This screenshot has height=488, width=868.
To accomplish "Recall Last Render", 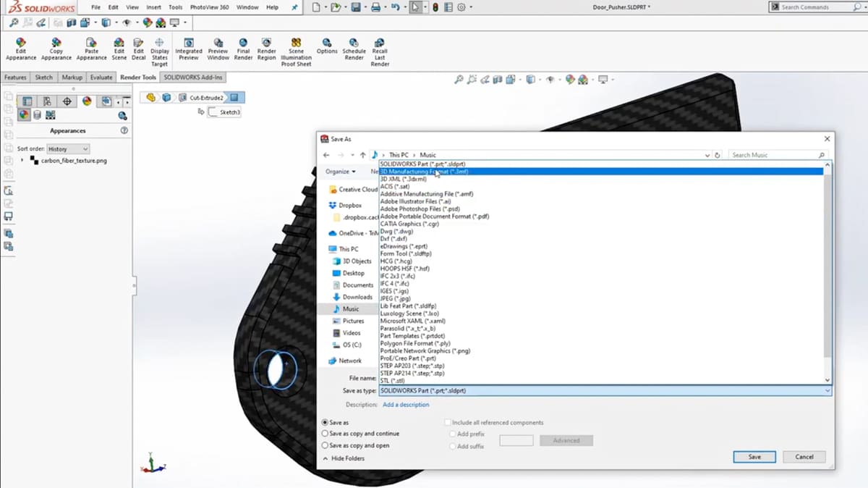I will 380,52.
